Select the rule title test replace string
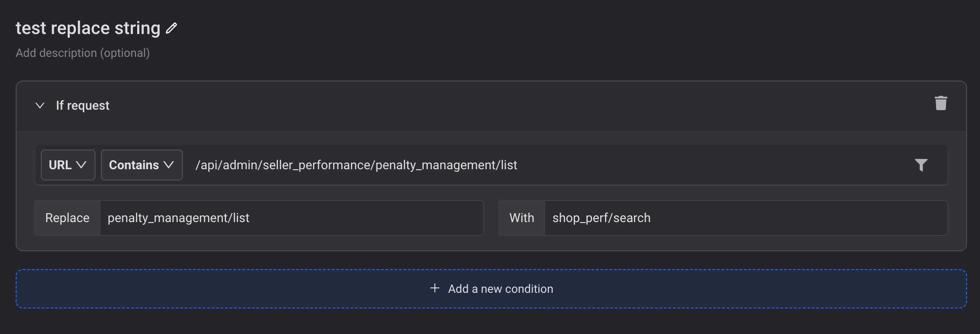This screenshot has width=980, height=334. (x=88, y=28)
